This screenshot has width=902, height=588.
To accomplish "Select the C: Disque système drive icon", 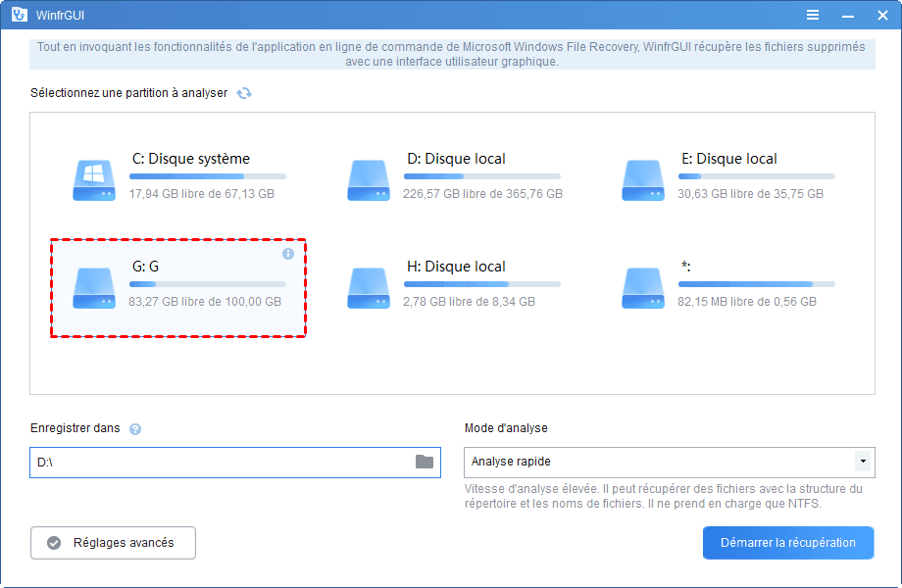I will (x=94, y=180).
